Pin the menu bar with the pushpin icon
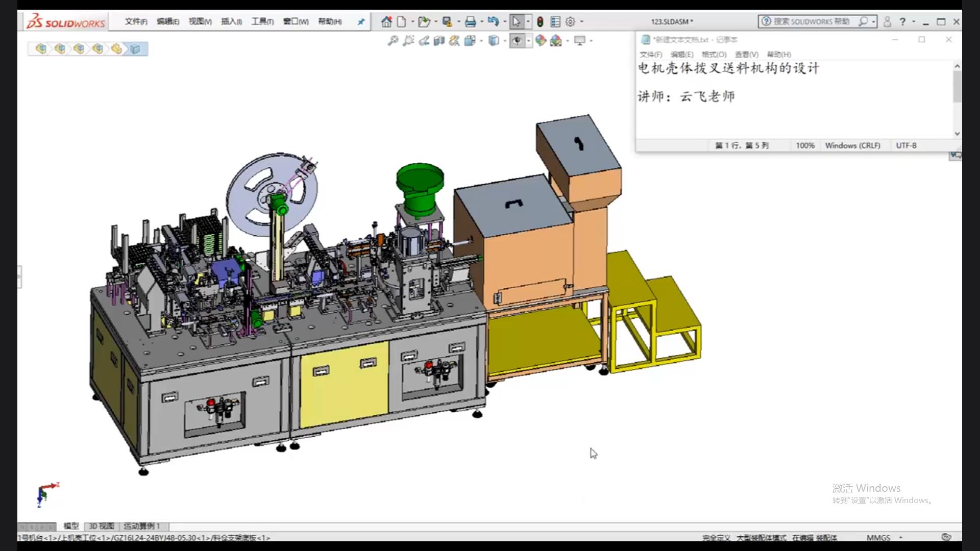Viewport: 980px width, 551px height. pyautogui.click(x=361, y=21)
